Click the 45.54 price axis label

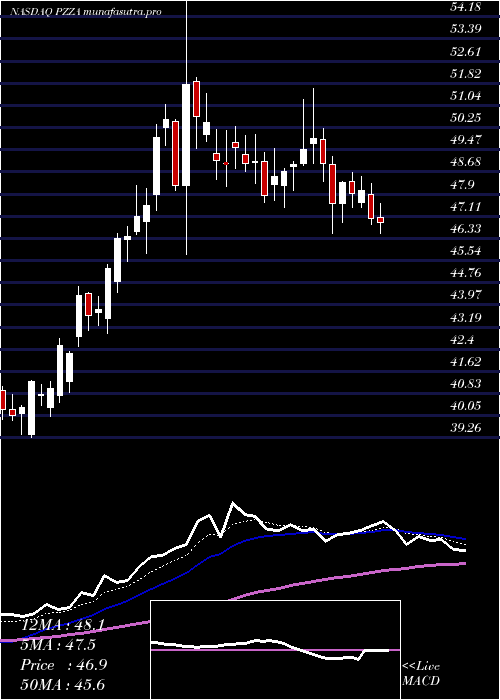pyautogui.click(x=465, y=251)
